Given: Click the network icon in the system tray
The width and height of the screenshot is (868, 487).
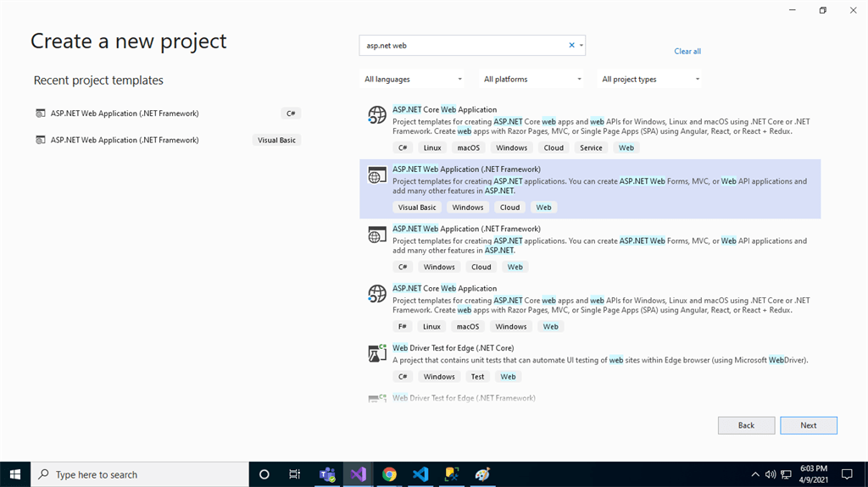Looking at the screenshot, I should 786,474.
